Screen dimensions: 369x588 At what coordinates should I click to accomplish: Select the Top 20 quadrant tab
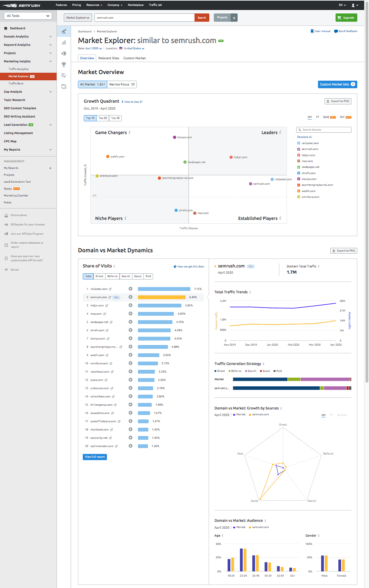[x=103, y=118]
